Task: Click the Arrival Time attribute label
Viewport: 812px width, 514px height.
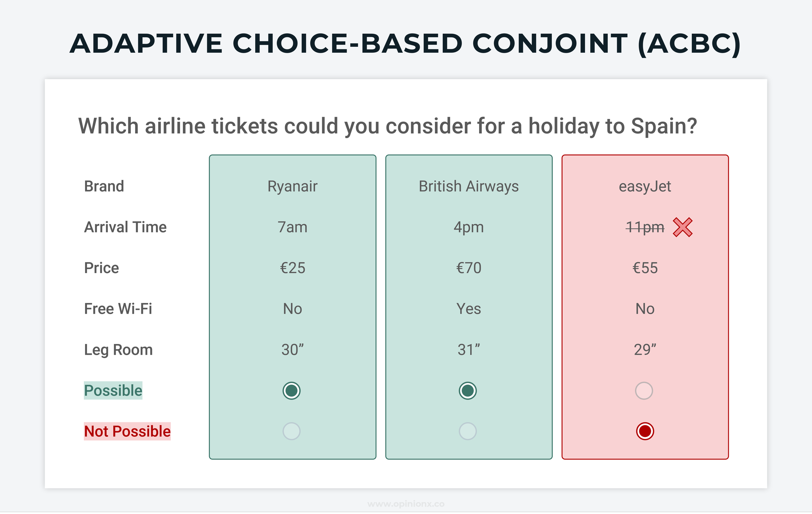Action: pos(125,227)
